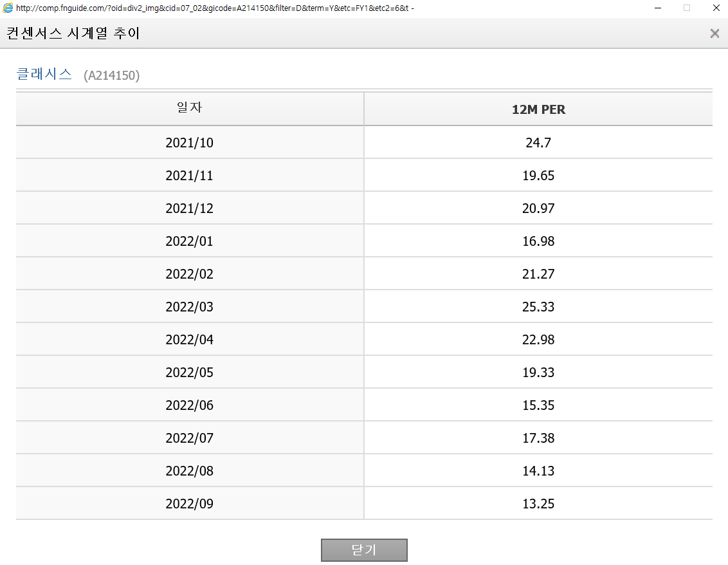Select the 2022/05 date cell
This screenshot has width=728, height=565.
[x=190, y=373]
